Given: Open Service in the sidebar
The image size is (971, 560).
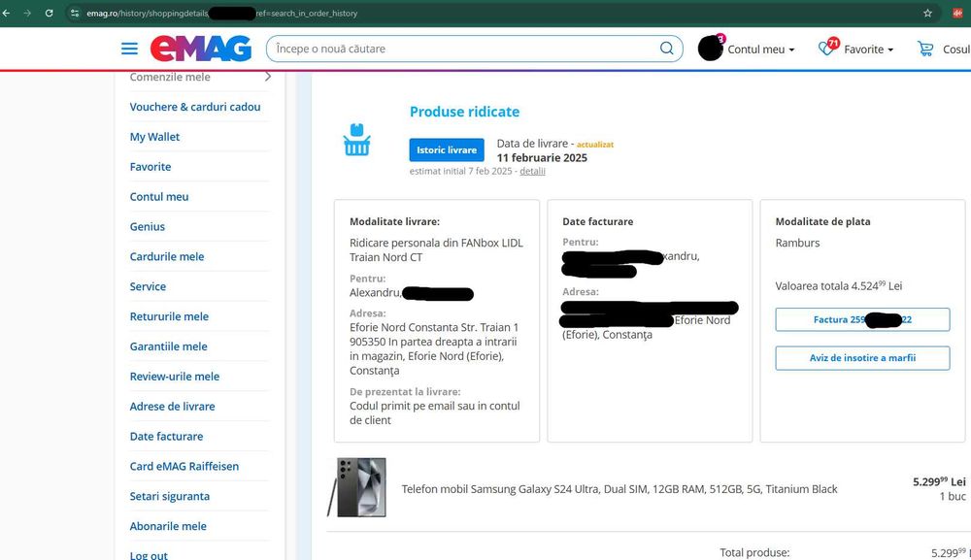Looking at the screenshot, I should [x=148, y=286].
